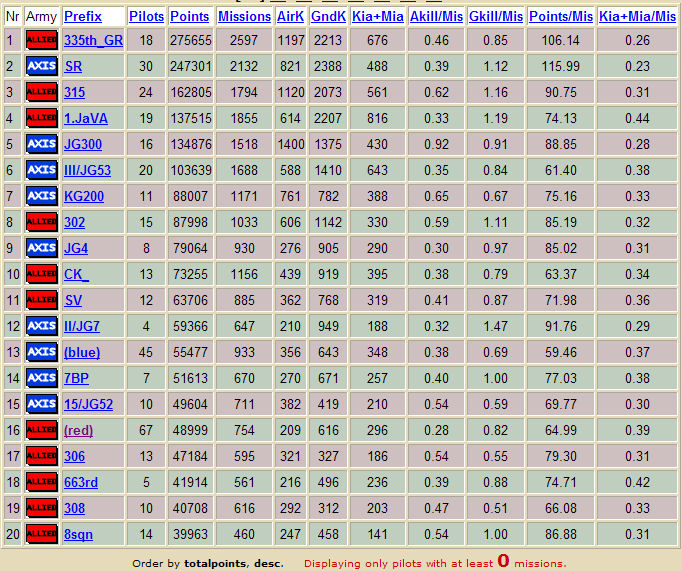Image resolution: width=682 pixels, height=571 pixels.
Task: Click the ALLIED badge beside (red)
Action: [x=42, y=430]
